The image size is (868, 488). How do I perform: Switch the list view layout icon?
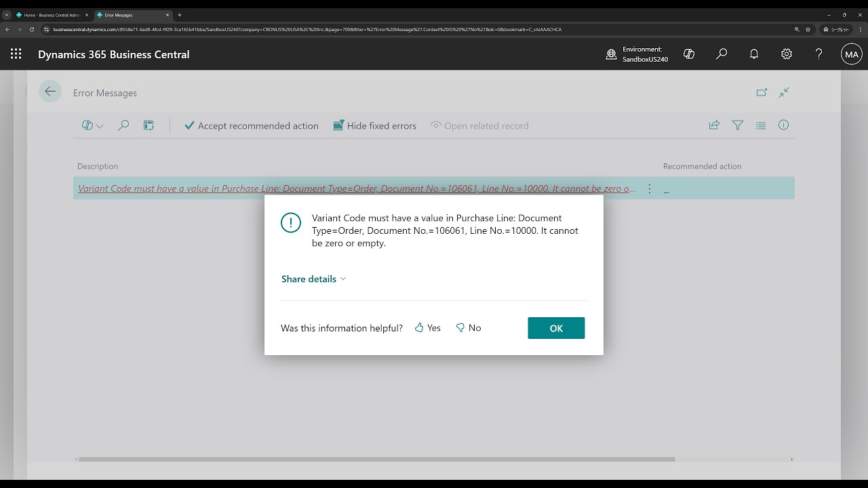tap(761, 125)
